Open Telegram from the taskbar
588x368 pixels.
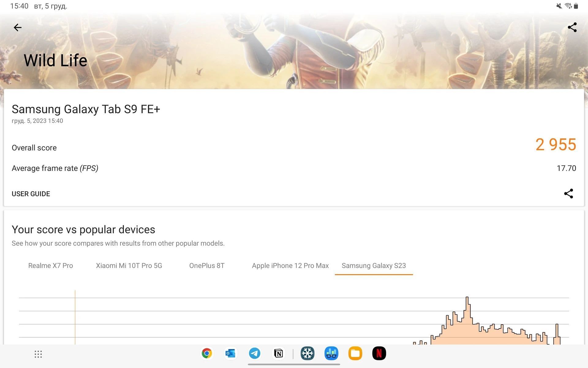pos(254,354)
